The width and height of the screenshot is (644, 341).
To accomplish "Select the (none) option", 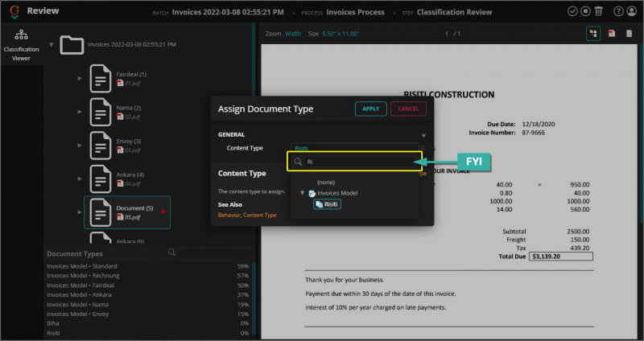I will (326, 183).
